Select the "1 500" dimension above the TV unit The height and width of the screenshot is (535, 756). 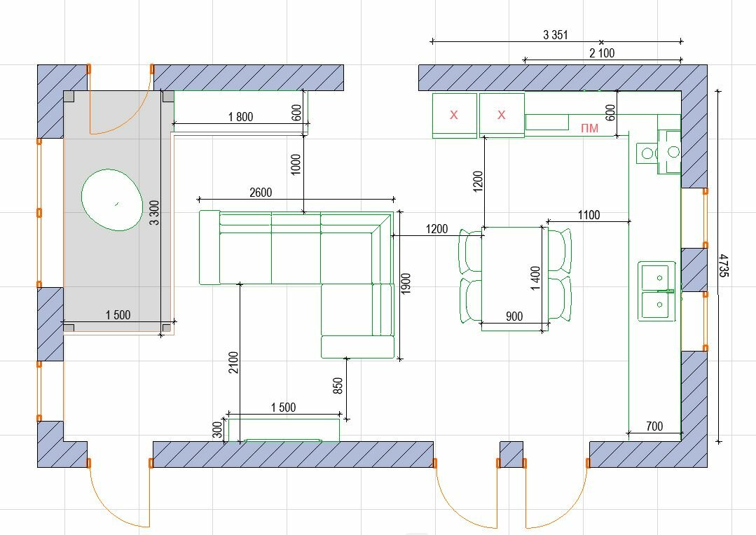[284, 408]
